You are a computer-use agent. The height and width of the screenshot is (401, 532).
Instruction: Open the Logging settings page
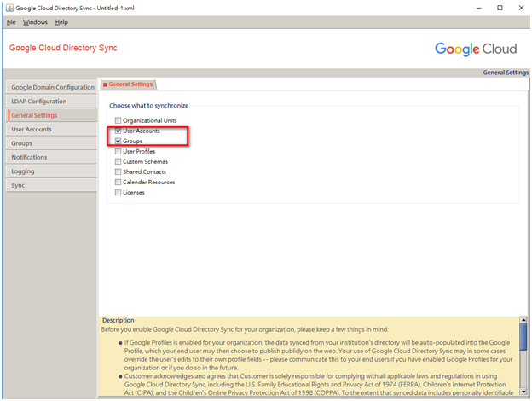(x=51, y=171)
